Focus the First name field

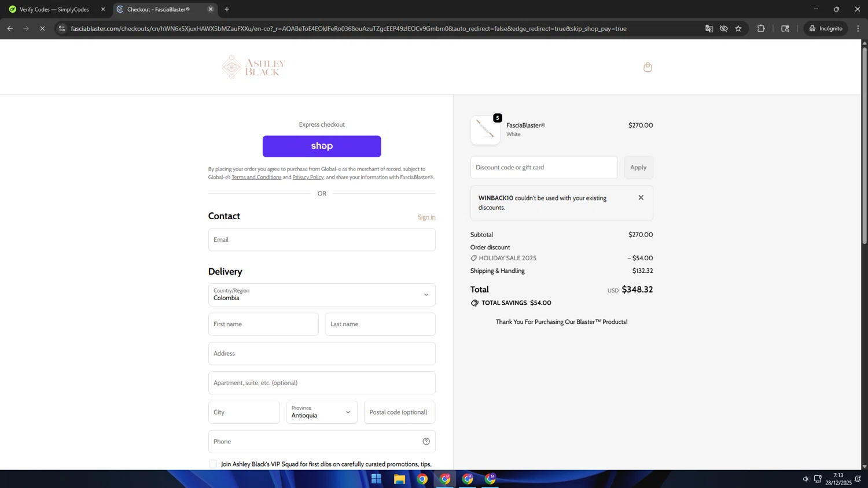(x=263, y=324)
